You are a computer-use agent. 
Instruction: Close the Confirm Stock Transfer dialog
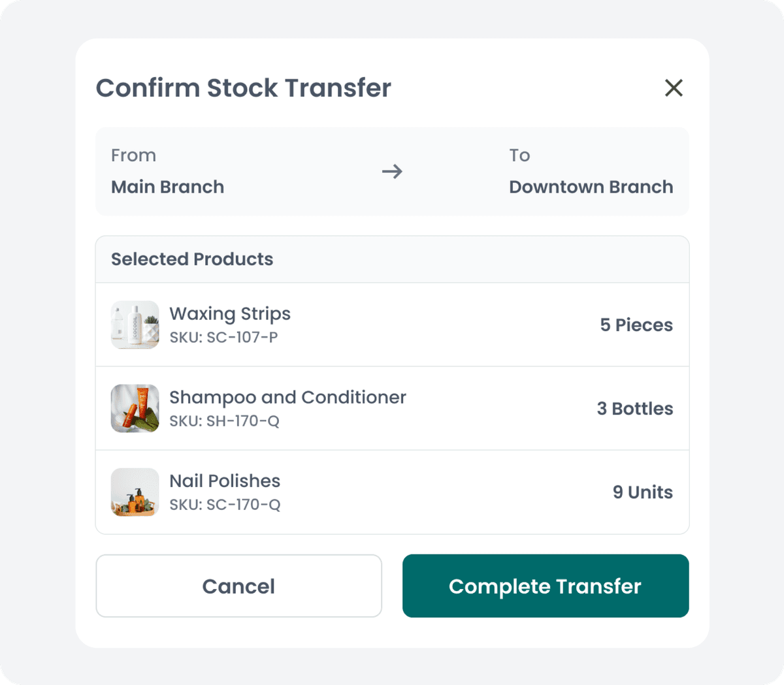pyautogui.click(x=674, y=88)
